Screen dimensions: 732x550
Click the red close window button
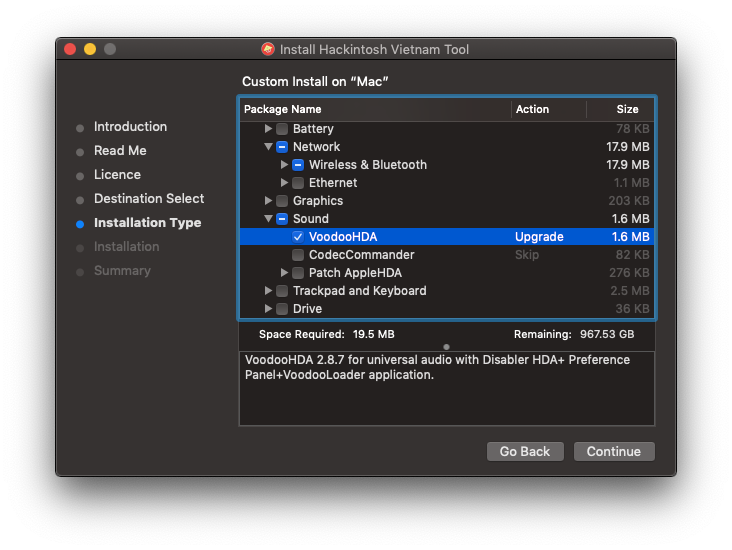70,49
